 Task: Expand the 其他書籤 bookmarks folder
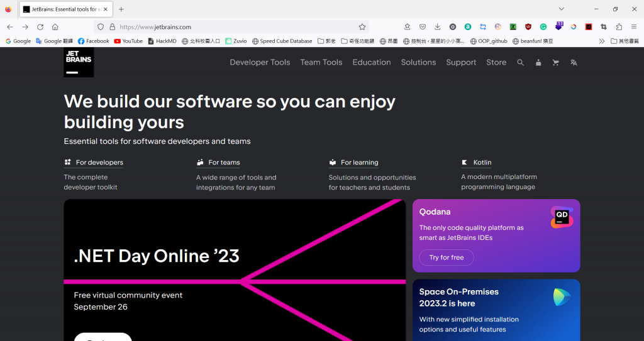pyautogui.click(x=625, y=41)
